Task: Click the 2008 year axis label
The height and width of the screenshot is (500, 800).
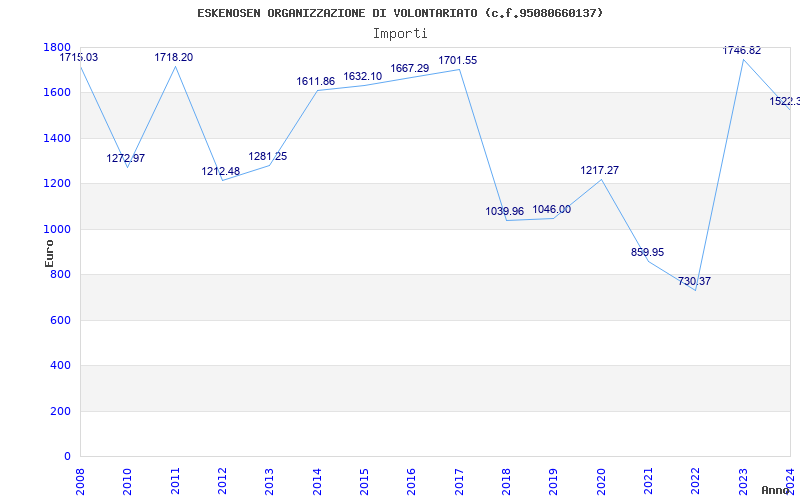Action: click(x=80, y=482)
